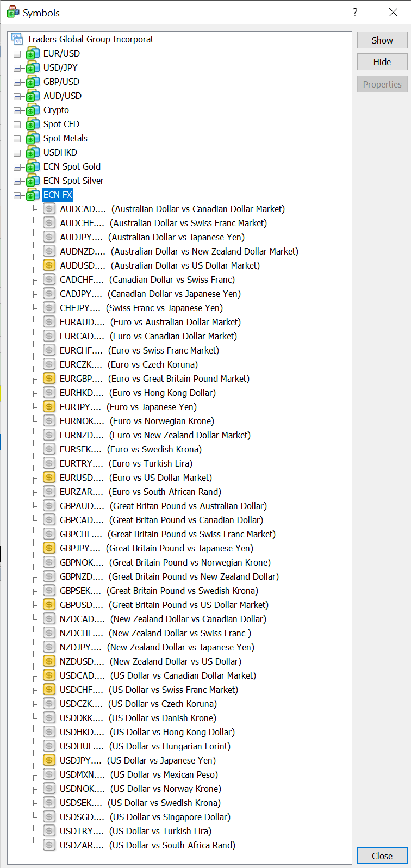Click the gold dollar icon beside GBPJPY
Image resolution: width=411 pixels, height=868 pixels.
[49, 548]
